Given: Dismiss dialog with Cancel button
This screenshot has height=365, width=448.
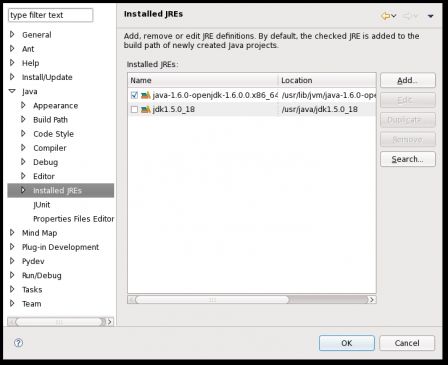Looking at the screenshot, I should (407, 343).
